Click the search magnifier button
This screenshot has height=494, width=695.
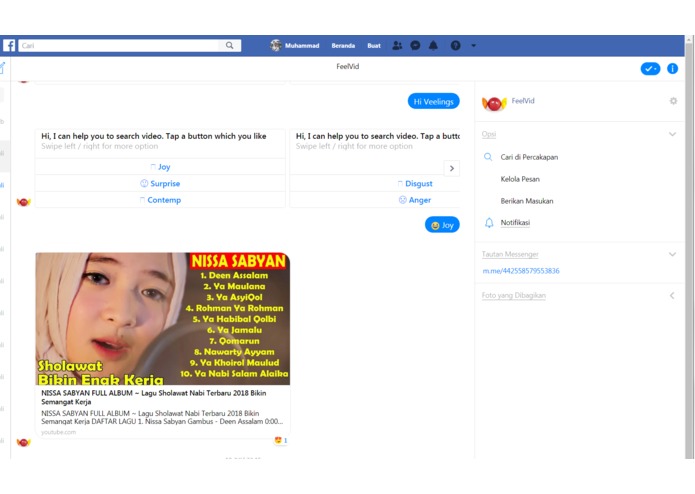[230, 45]
